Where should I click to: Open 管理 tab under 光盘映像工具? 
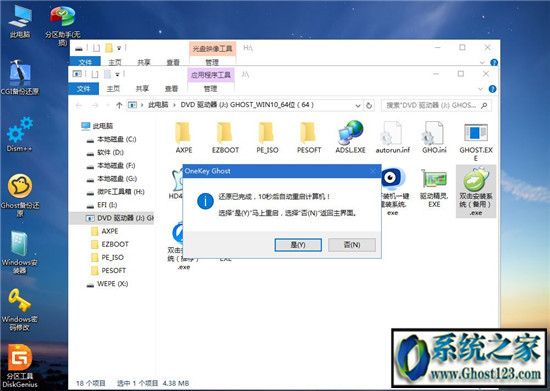click(x=212, y=62)
